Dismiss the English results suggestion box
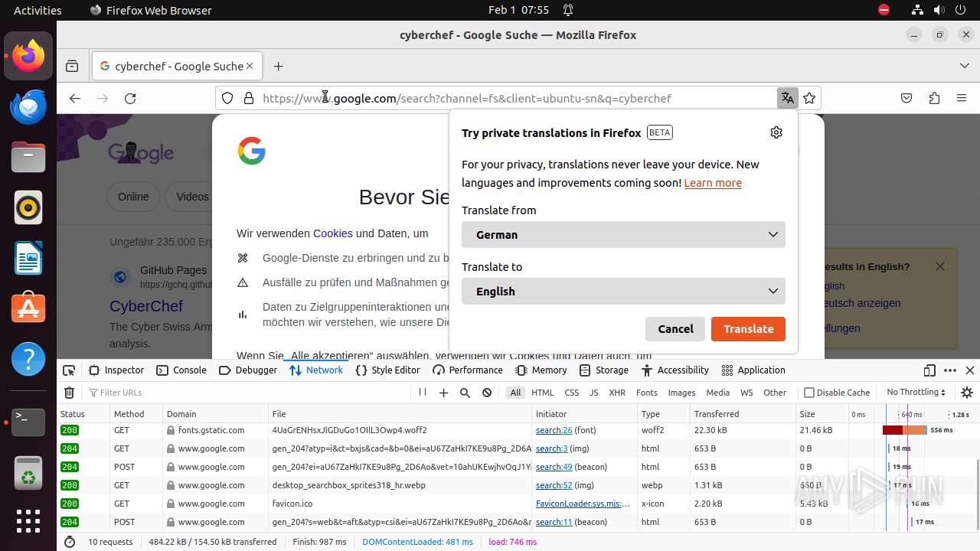 (940, 266)
